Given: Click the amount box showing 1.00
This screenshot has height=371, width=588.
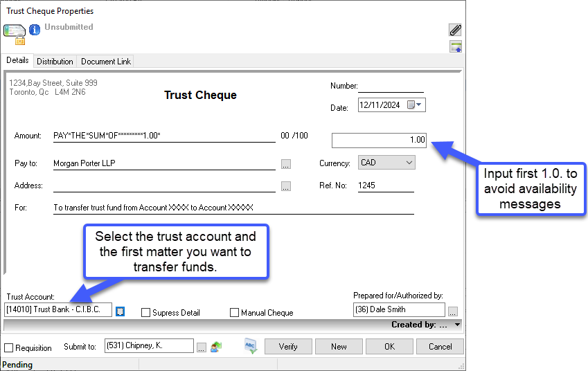Looking at the screenshot, I should coord(379,140).
